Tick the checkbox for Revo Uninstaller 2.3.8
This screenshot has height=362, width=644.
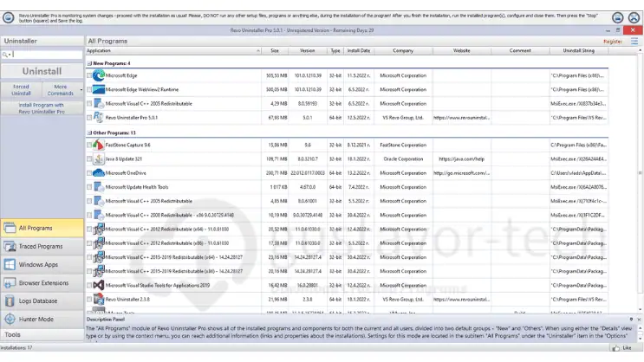(x=89, y=299)
